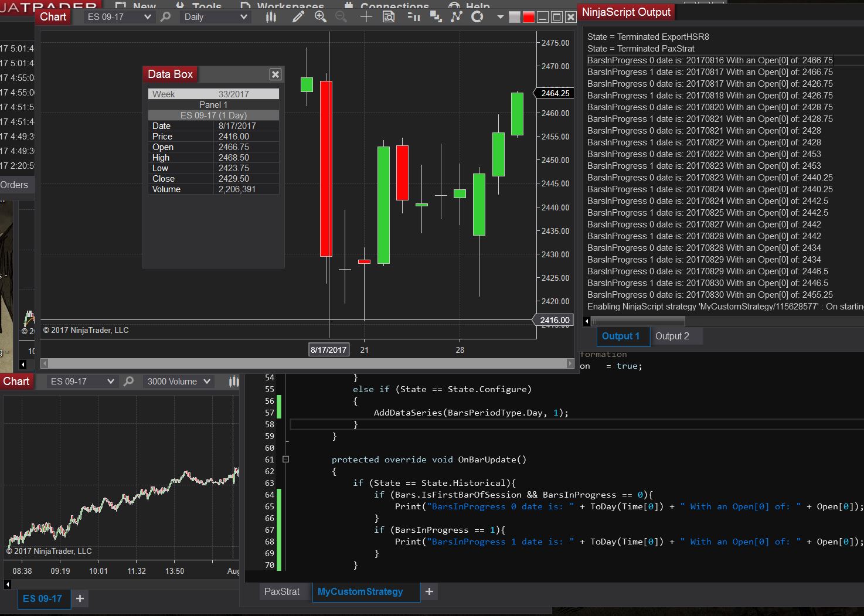Activate the crosshair cursor icon
The width and height of the screenshot is (864, 616).
[366, 17]
